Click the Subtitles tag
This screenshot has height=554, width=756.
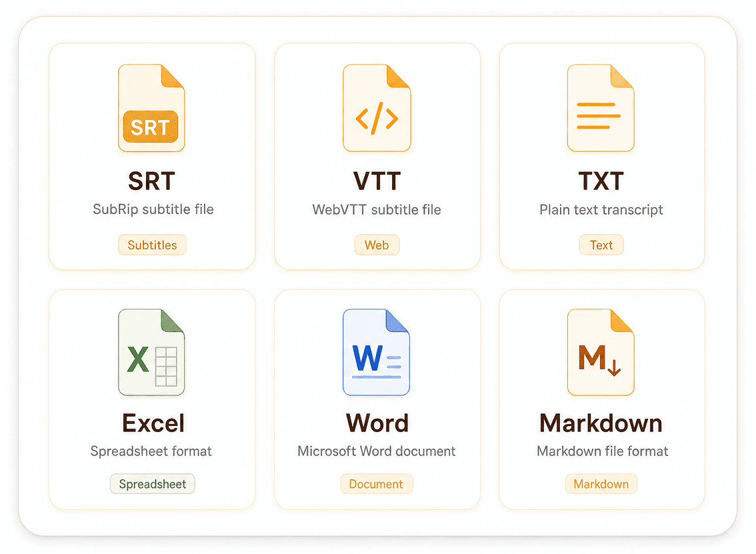153,245
